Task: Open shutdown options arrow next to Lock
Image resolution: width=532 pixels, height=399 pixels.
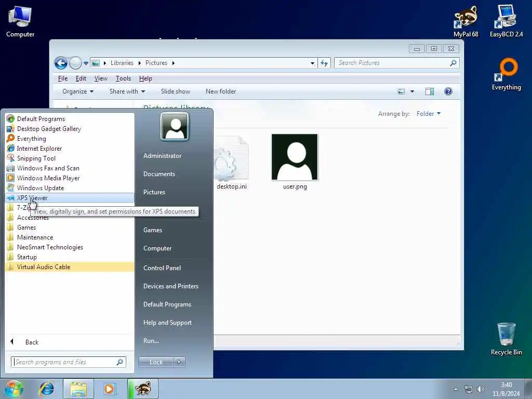Action: point(179,362)
